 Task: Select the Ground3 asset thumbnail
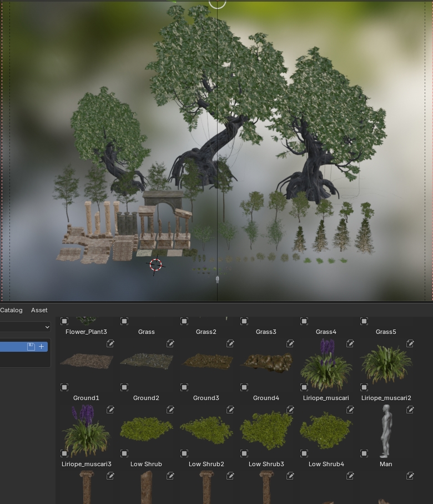(x=206, y=360)
